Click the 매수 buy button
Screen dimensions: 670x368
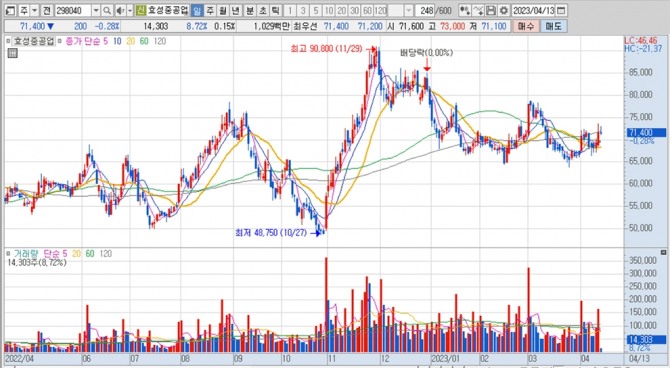(x=525, y=26)
